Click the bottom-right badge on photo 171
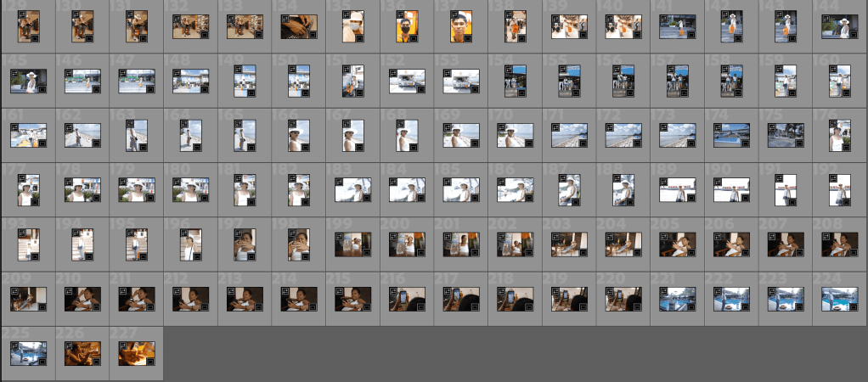 point(583,143)
